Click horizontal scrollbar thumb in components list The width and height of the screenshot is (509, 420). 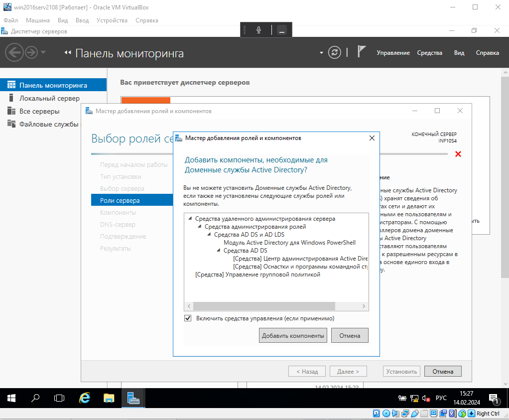[x=264, y=306]
